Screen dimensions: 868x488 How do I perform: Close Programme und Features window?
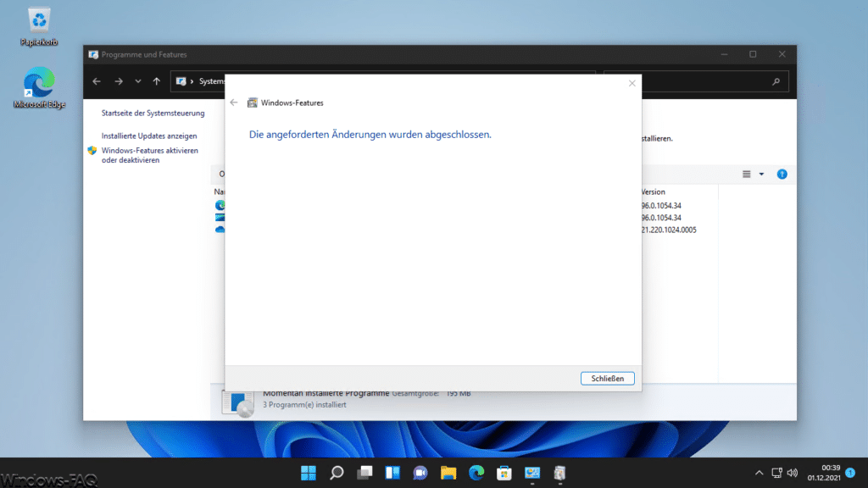coord(782,54)
